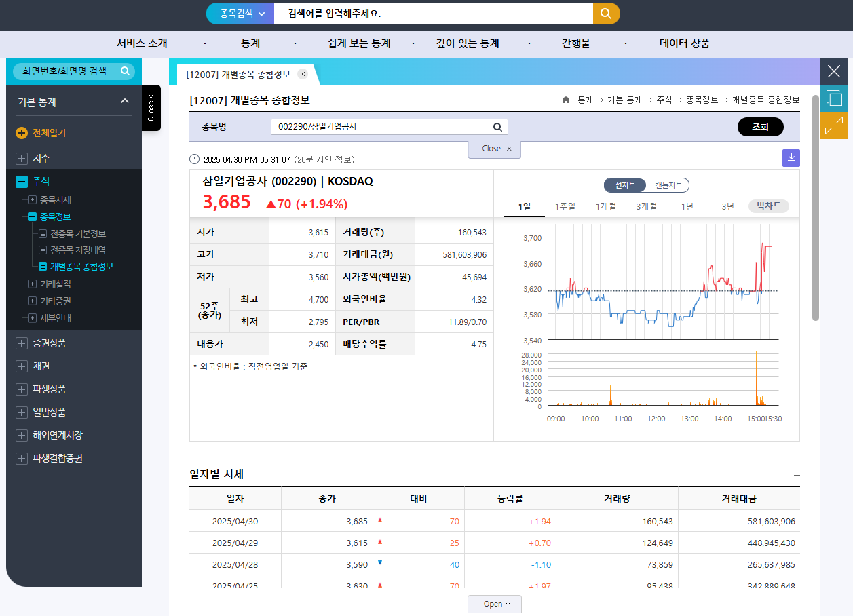Viewport: 853px width, 616px height.
Task: Click the 종가 column header
Action: (x=327, y=499)
